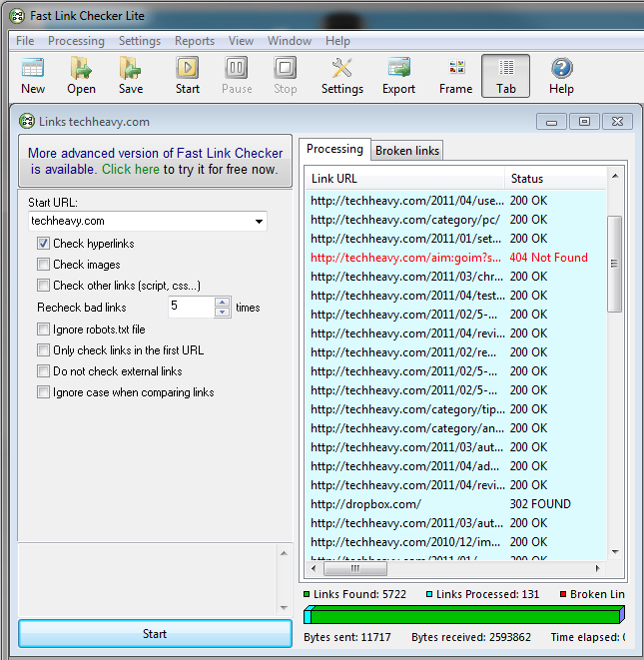The image size is (644, 660).
Task: Select the Processing tab
Action: (334, 149)
